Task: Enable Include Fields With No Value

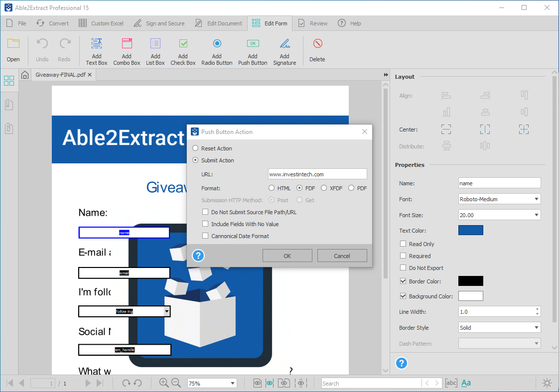Action: tap(205, 224)
